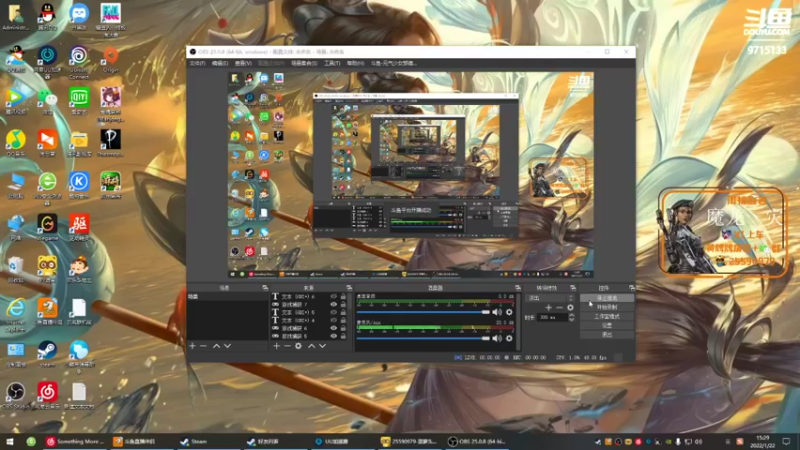Image resolution: width=800 pixels, height=450 pixels.
Task: Remove the transition with minus icon
Action: pos(559,308)
